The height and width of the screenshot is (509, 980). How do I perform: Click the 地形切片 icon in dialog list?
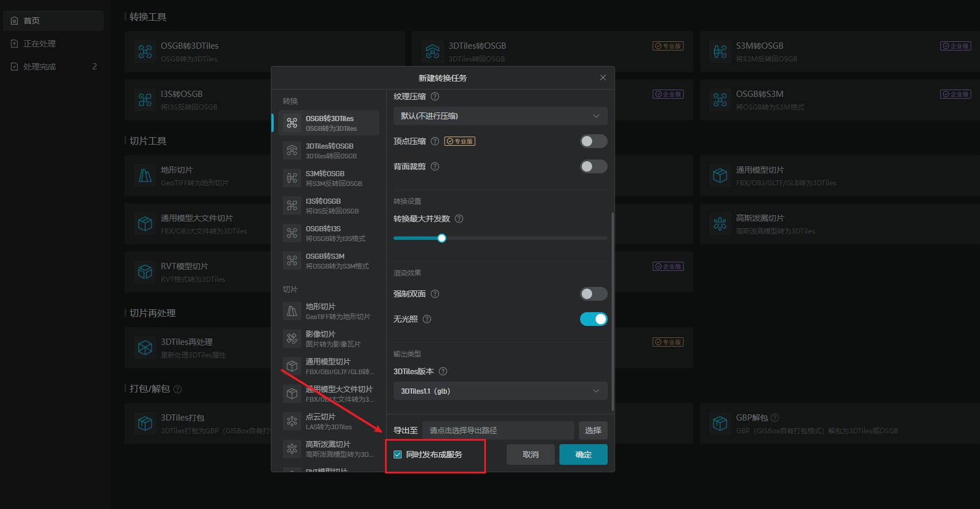(x=292, y=311)
